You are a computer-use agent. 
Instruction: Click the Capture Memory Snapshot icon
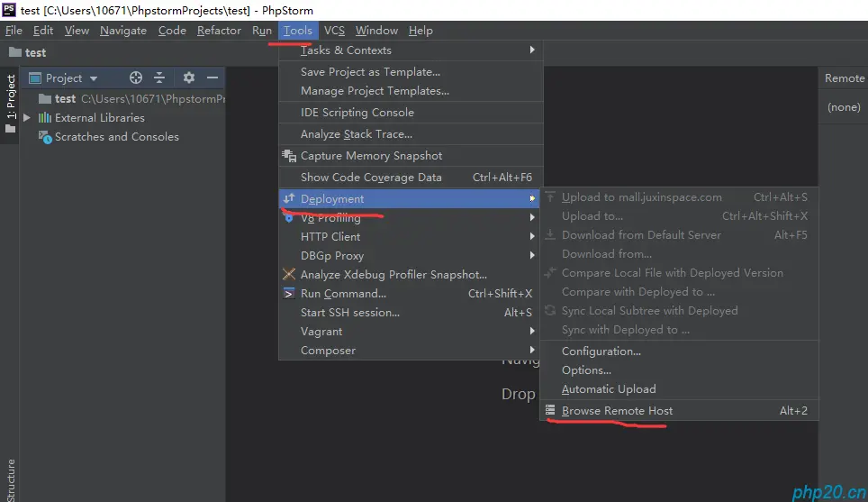[x=289, y=156]
